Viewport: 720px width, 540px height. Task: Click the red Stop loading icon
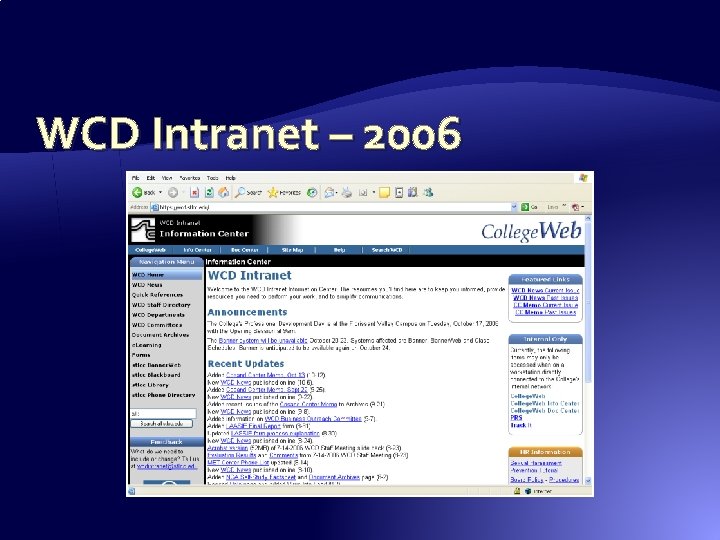195,193
